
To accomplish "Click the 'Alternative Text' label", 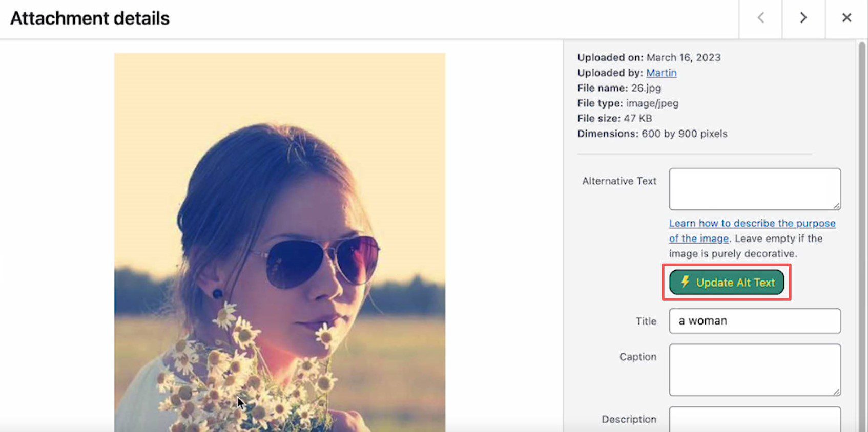I will tap(619, 181).
